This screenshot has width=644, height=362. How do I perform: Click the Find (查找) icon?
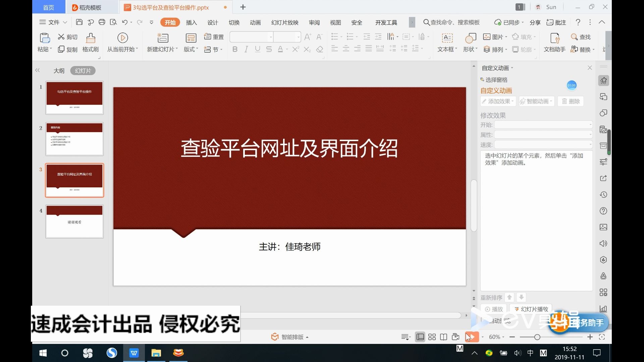click(x=574, y=37)
